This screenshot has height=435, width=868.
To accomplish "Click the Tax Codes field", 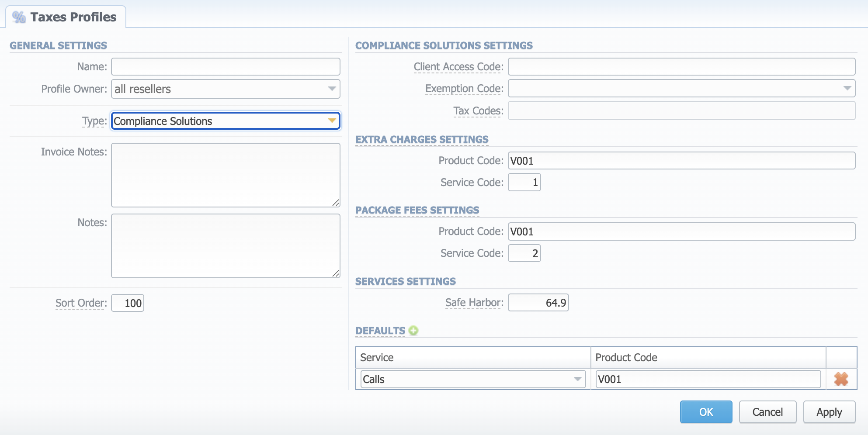I will click(681, 111).
